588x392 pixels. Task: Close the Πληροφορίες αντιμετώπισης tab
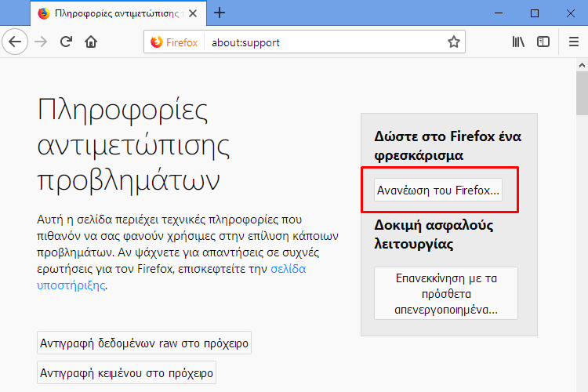(x=193, y=13)
